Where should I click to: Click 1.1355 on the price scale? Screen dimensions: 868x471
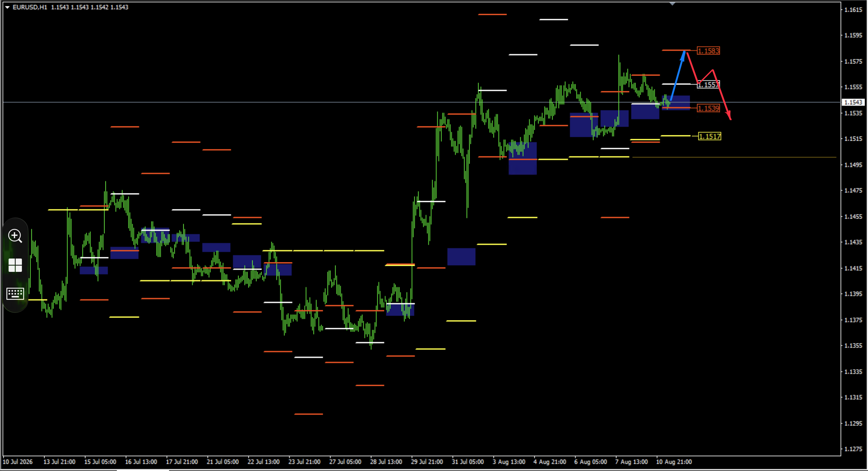tap(853, 346)
